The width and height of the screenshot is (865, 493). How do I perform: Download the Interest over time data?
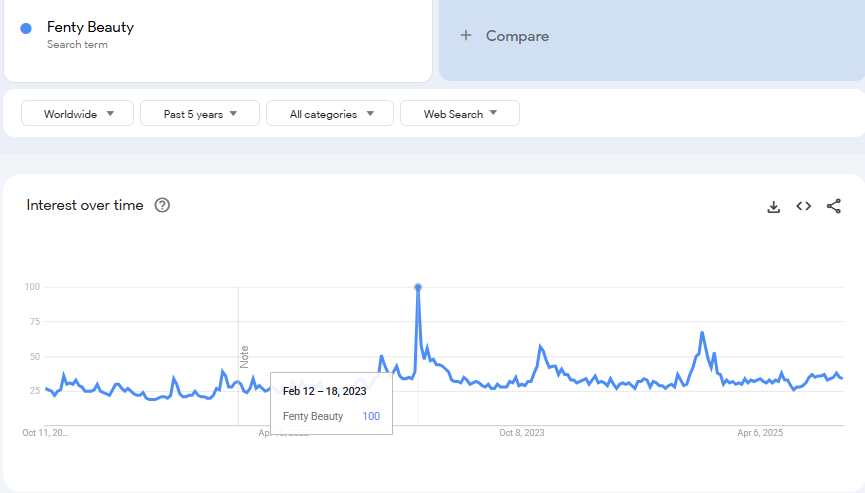pos(773,206)
